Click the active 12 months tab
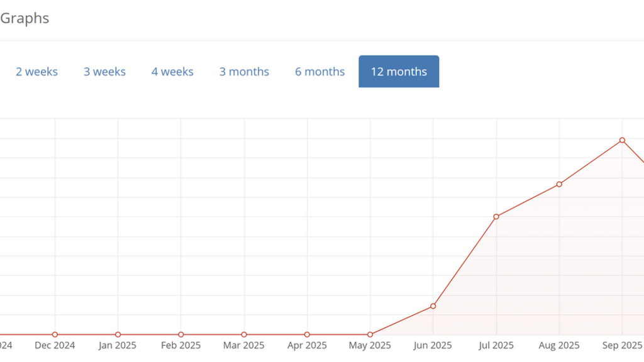This screenshot has width=644, height=362. point(399,72)
